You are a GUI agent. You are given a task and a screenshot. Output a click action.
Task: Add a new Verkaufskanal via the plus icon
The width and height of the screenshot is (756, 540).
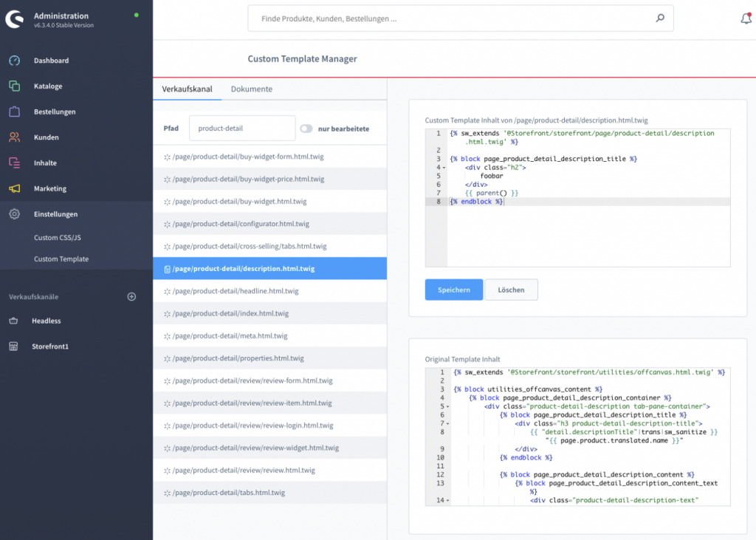coord(131,296)
